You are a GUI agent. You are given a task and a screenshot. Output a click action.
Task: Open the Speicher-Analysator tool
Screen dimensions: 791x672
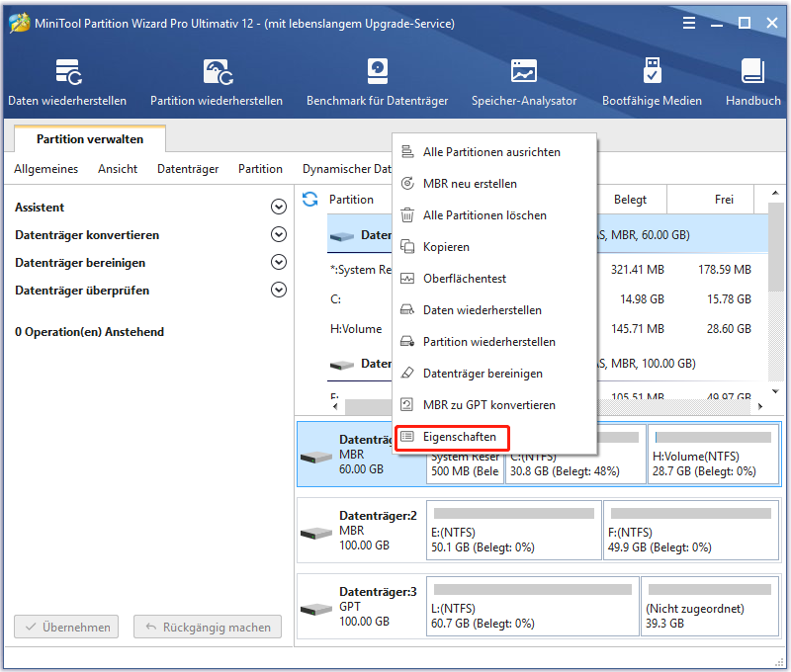click(524, 82)
